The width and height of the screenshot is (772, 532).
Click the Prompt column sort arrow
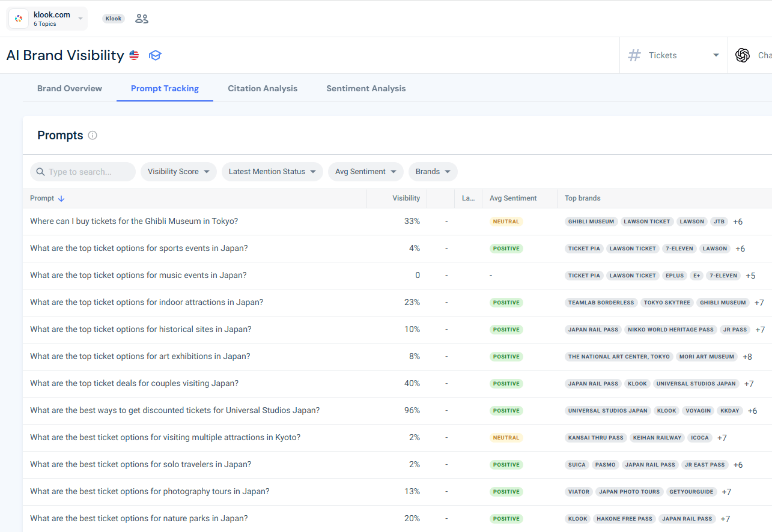61,198
